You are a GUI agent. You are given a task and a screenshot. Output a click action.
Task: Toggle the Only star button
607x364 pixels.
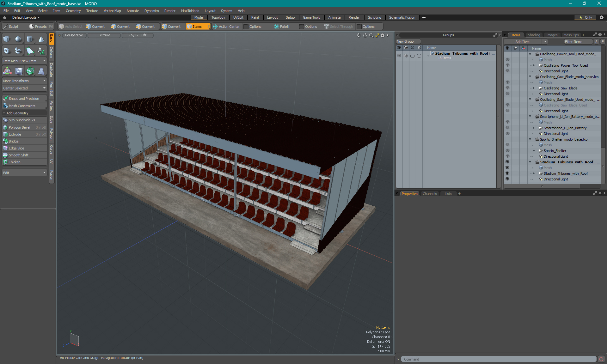(x=585, y=17)
